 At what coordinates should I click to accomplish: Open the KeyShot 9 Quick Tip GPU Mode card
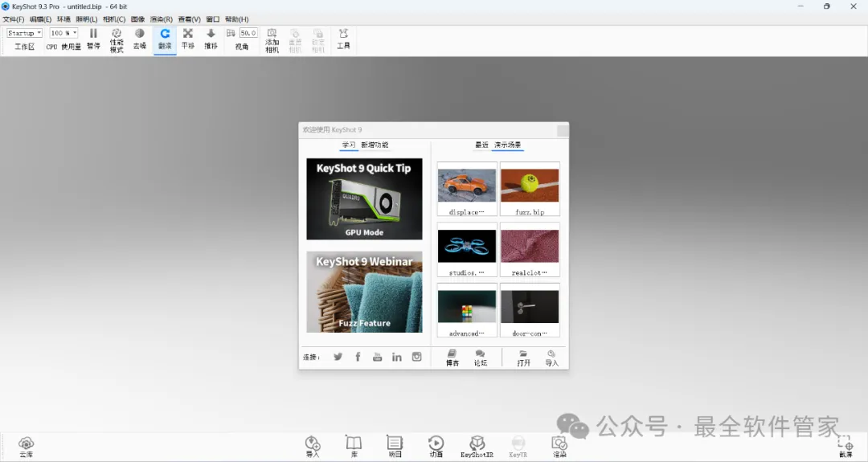click(364, 199)
